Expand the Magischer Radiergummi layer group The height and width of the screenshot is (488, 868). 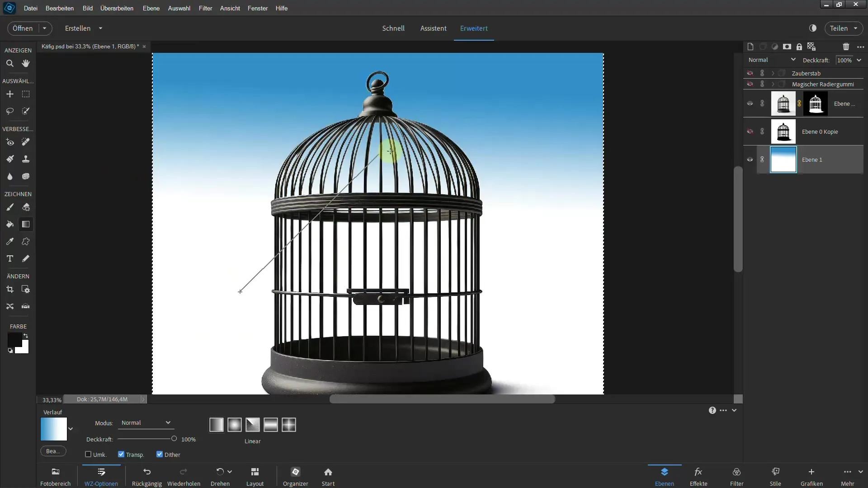[773, 84]
